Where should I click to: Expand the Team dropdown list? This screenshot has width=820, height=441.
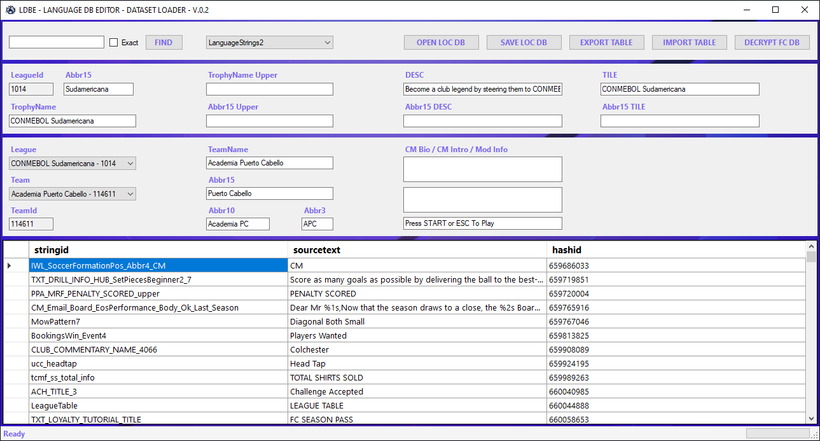[72, 194]
